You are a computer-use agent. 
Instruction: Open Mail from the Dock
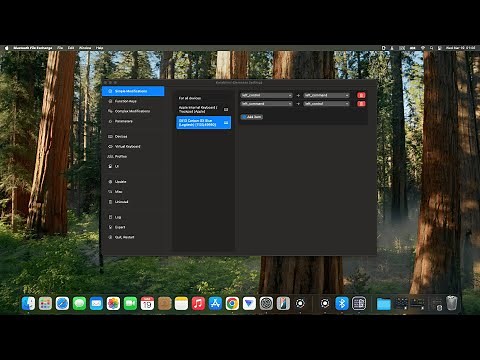pyautogui.click(x=96, y=304)
